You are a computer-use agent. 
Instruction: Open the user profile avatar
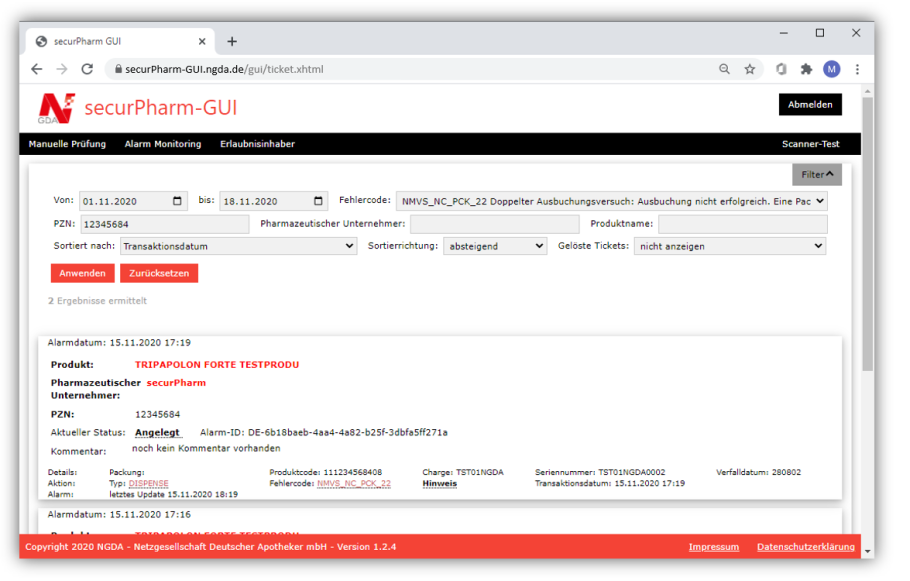831,69
